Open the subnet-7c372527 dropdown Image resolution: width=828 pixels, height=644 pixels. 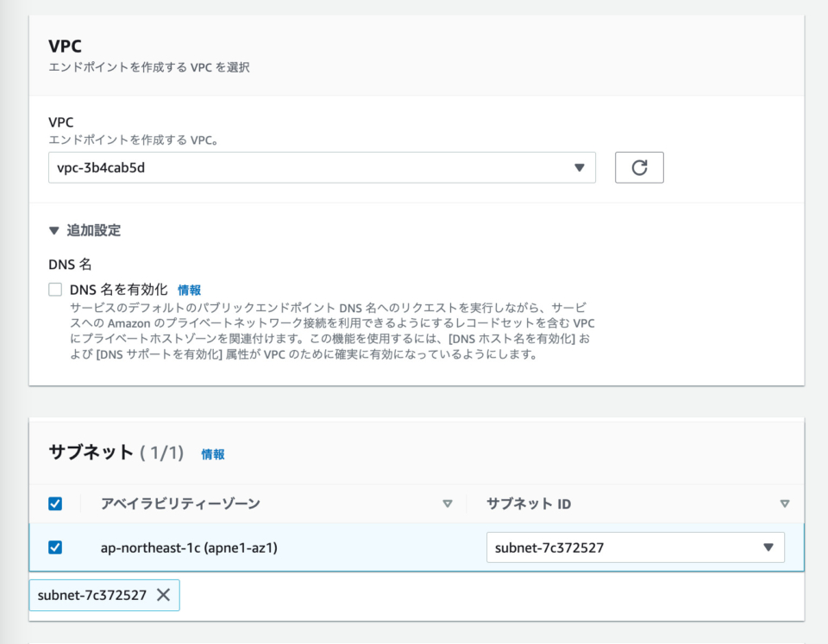[636, 547]
